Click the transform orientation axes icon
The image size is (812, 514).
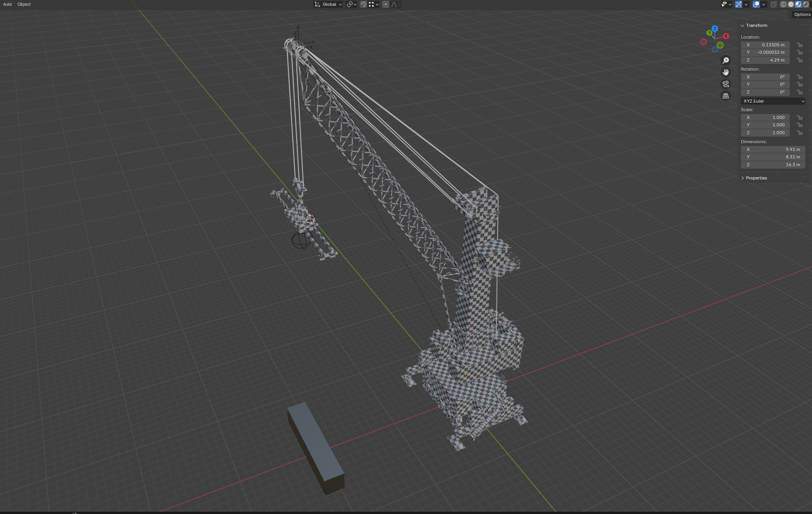(x=317, y=4)
